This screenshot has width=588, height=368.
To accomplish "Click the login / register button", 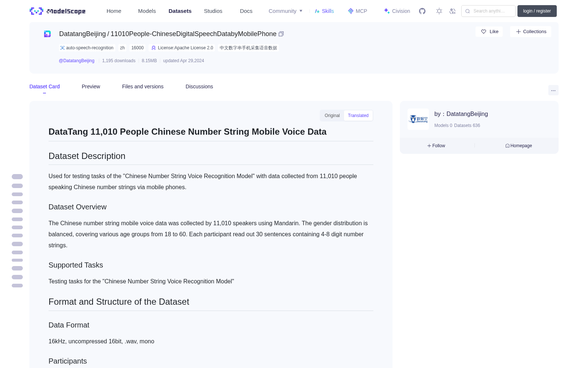I will (x=537, y=11).
